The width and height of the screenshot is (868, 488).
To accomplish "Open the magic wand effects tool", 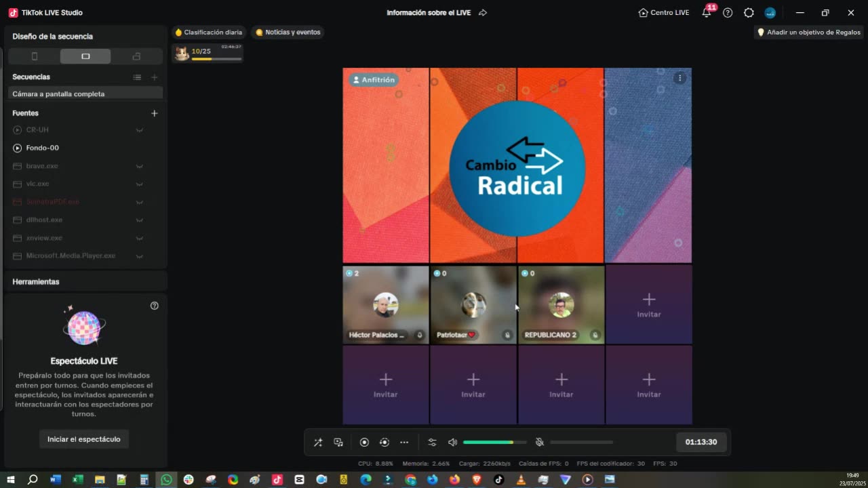I will coord(318,443).
